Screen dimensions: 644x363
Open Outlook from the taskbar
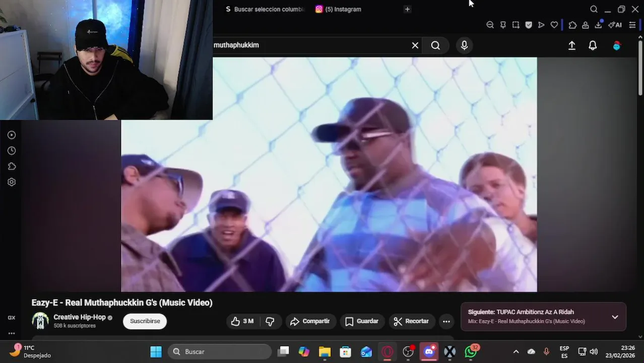(366, 351)
